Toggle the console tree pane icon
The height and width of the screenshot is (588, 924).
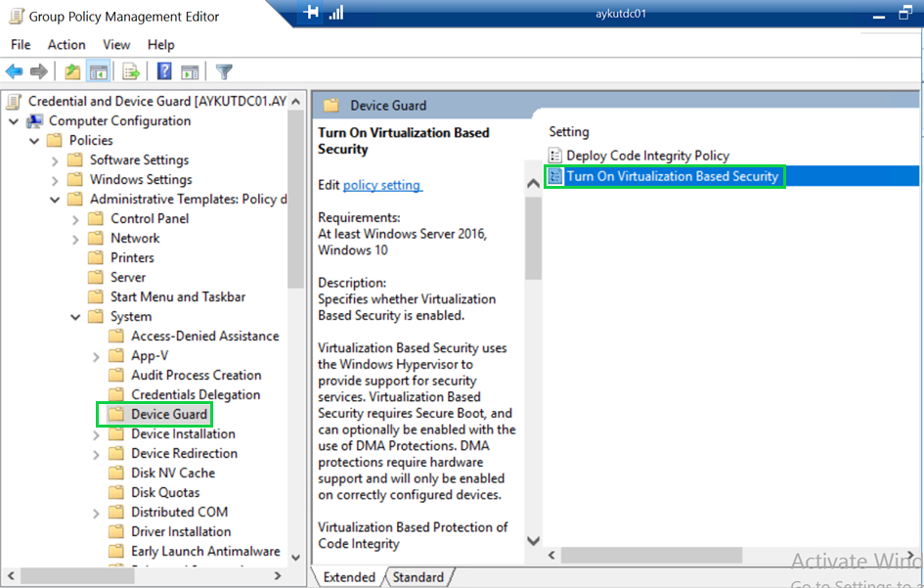(99, 70)
